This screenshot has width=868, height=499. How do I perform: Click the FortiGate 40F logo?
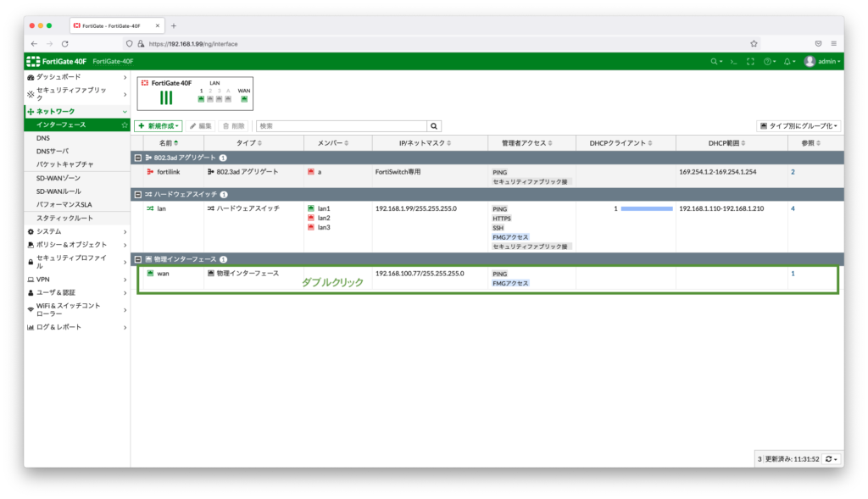click(x=57, y=61)
